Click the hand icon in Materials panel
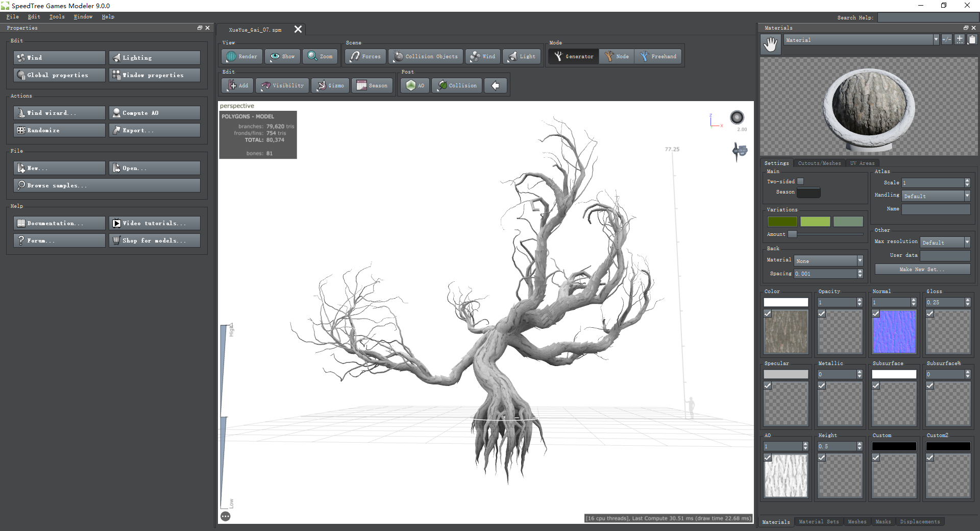 click(770, 44)
